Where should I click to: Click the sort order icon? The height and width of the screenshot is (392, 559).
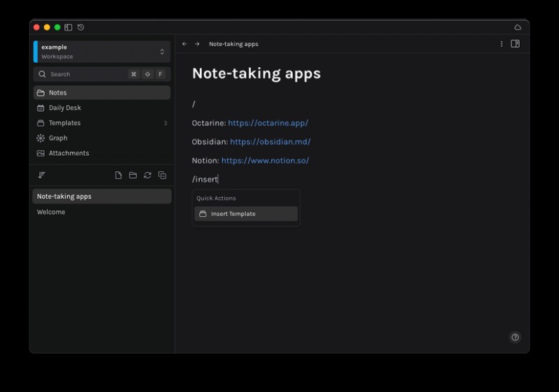click(x=42, y=175)
